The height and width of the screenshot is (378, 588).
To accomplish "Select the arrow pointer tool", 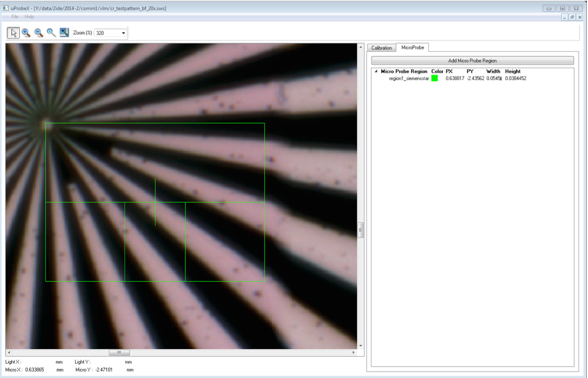I will [x=13, y=33].
